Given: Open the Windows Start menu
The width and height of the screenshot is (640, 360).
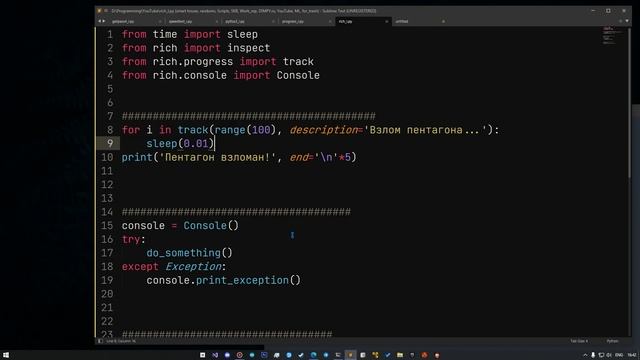Looking at the screenshot, I should [x=6, y=355].
